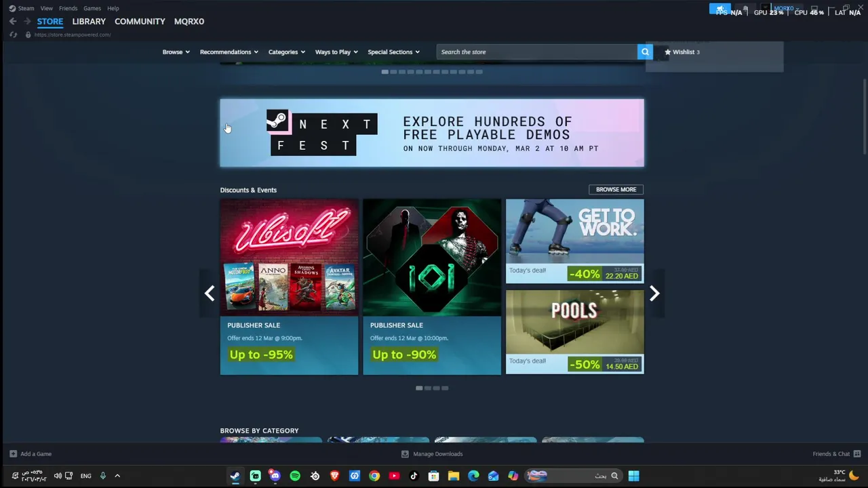Click the store search magnifier button

point(645,52)
